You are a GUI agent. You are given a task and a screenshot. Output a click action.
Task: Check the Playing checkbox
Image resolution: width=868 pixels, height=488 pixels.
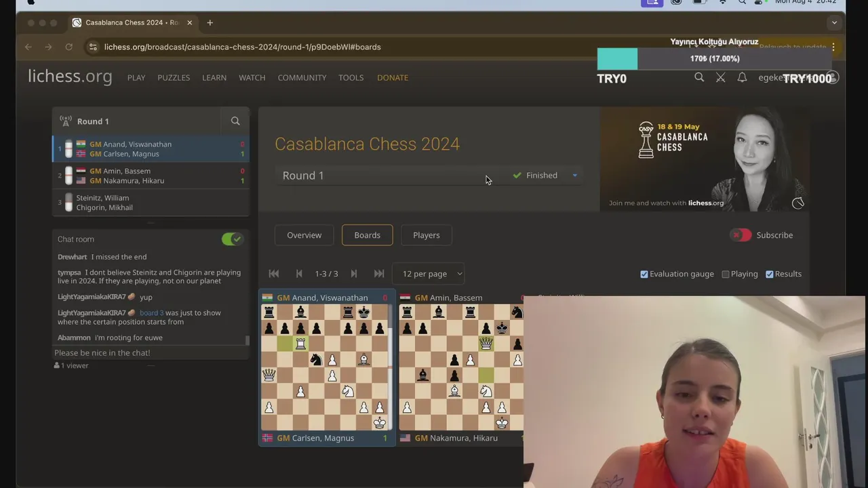(726, 274)
